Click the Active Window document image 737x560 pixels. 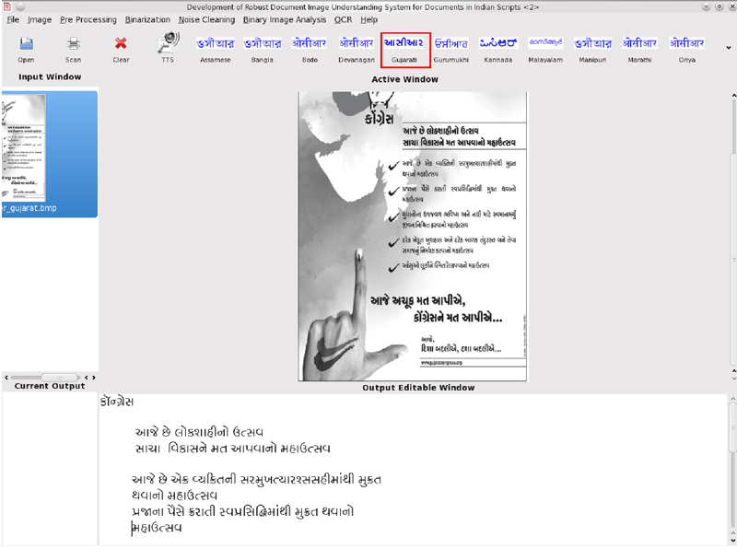(x=412, y=237)
